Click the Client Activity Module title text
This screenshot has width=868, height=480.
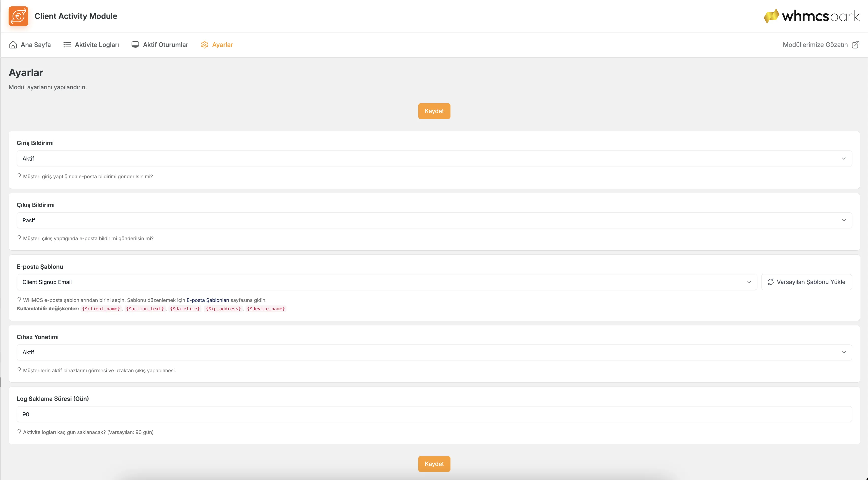(x=76, y=16)
